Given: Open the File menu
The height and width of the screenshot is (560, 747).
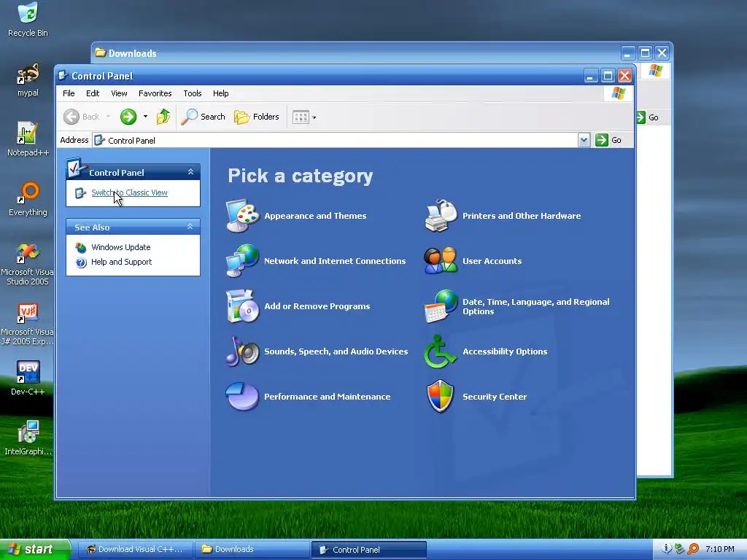Looking at the screenshot, I should pos(69,93).
